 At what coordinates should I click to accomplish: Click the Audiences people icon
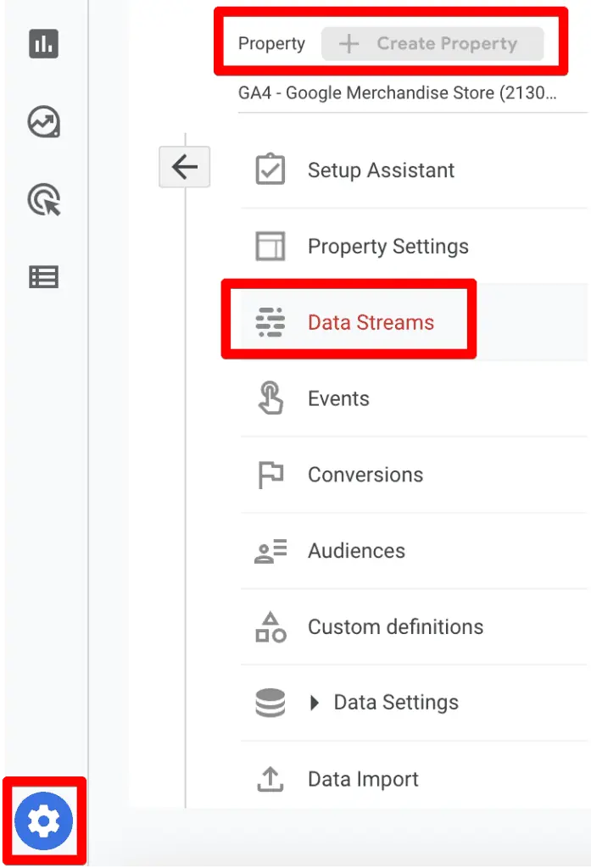(270, 550)
